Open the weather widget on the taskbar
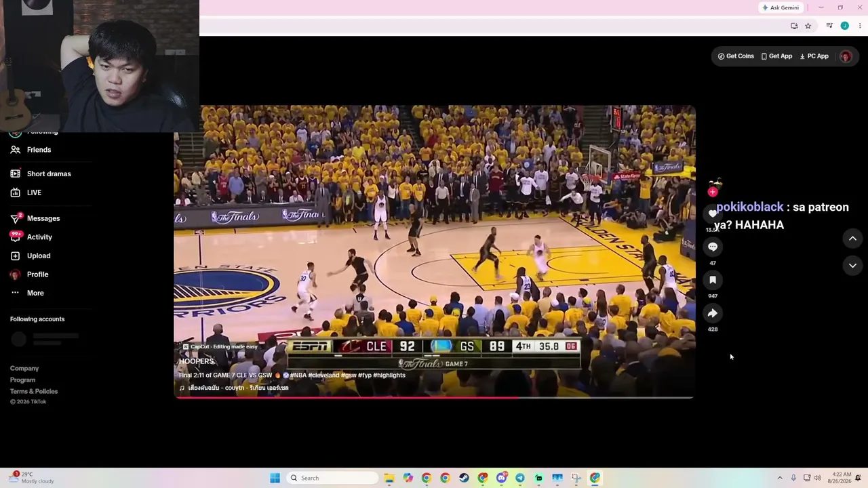Image resolution: width=868 pixels, height=488 pixels. (31, 478)
